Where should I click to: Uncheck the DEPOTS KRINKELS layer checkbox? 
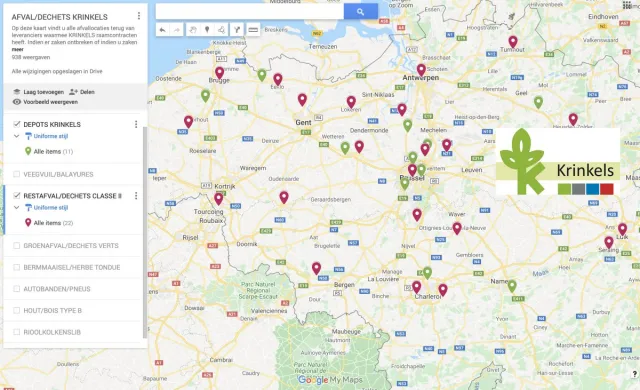tap(17, 124)
